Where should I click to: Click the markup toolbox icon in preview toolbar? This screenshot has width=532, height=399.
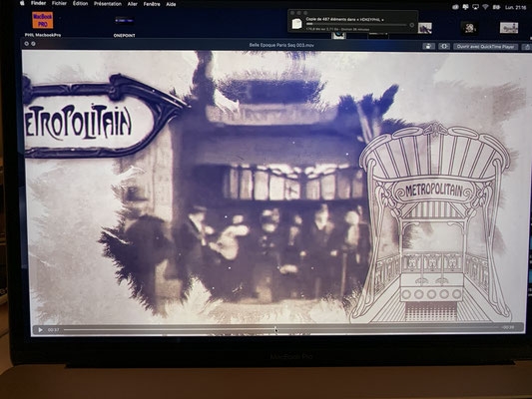point(428,47)
